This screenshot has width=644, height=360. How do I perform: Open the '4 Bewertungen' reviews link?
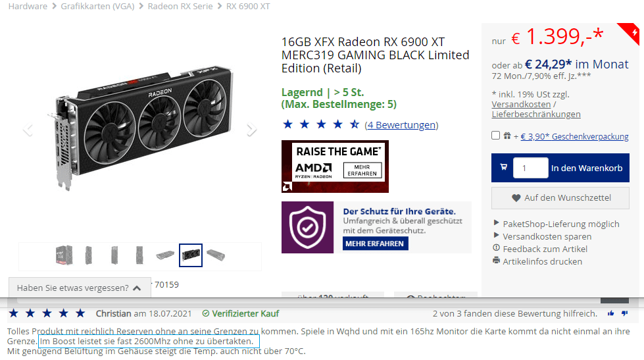coord(401,125)
